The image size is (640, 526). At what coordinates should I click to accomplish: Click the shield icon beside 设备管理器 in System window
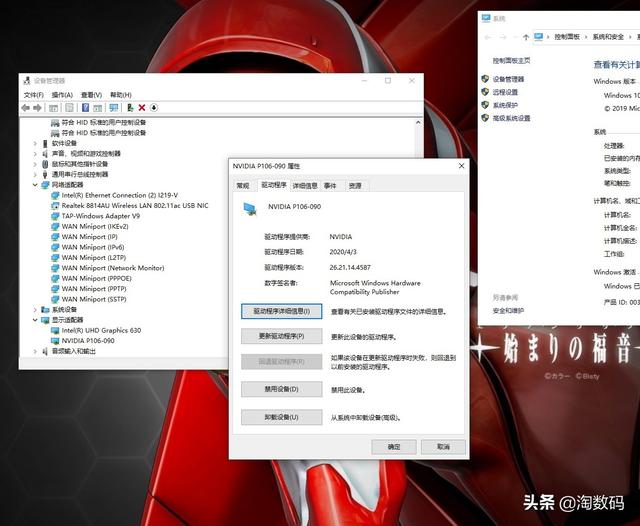485,79
